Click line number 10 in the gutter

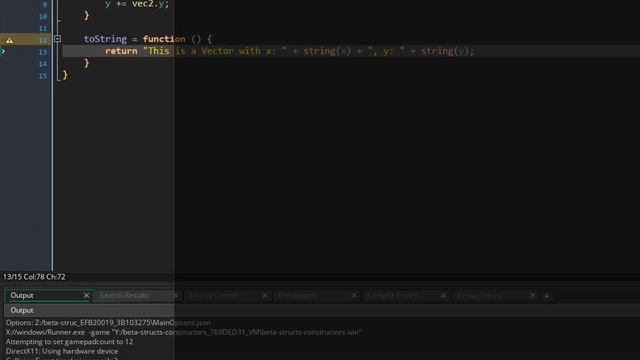43,16
